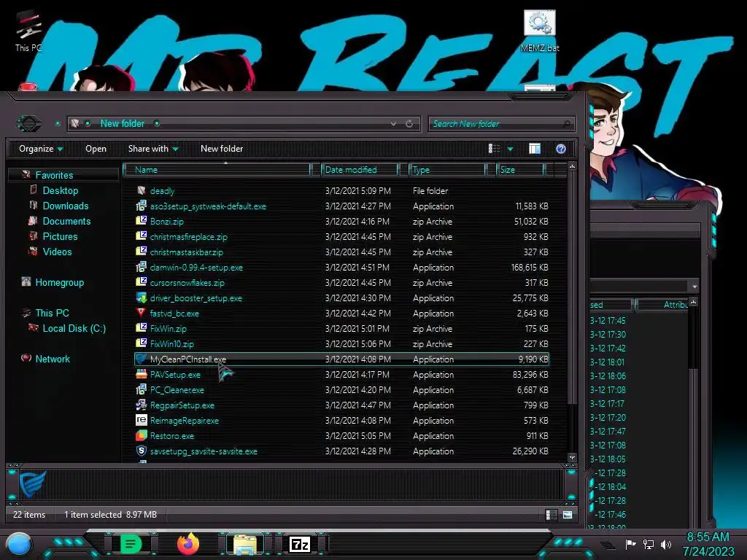Select driver_booster_setup.exe icon

141,297
